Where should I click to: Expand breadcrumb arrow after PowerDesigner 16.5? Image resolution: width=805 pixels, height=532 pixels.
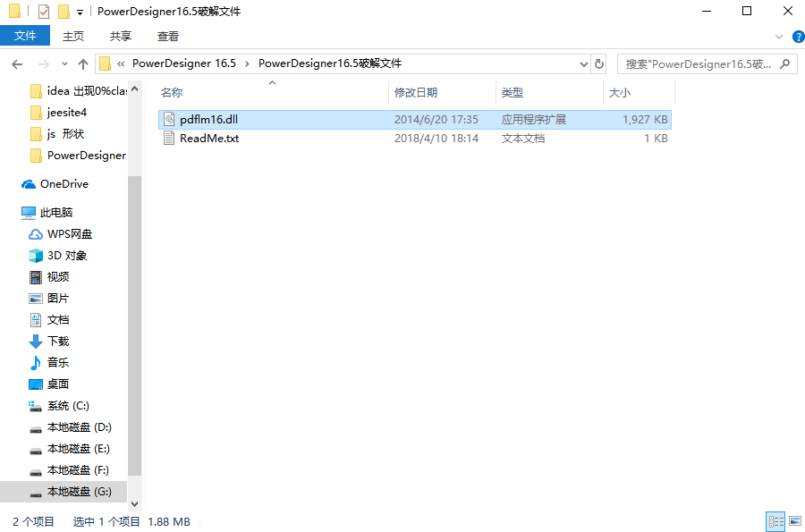point(247,64)
